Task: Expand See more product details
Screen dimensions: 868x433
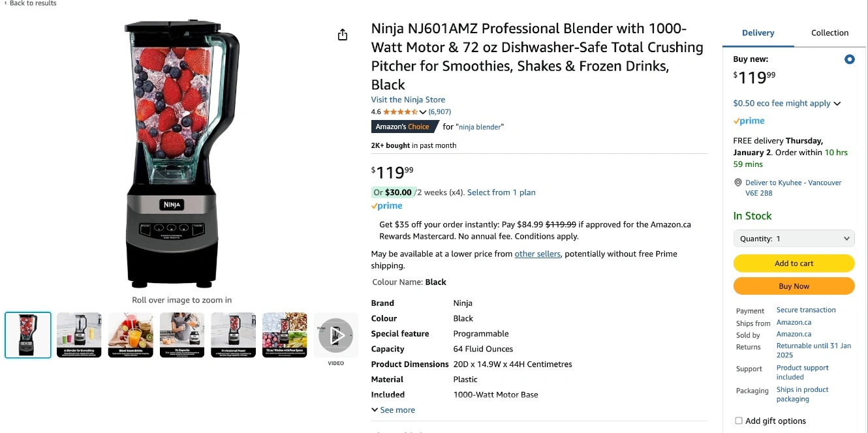Action: point(393,410)
